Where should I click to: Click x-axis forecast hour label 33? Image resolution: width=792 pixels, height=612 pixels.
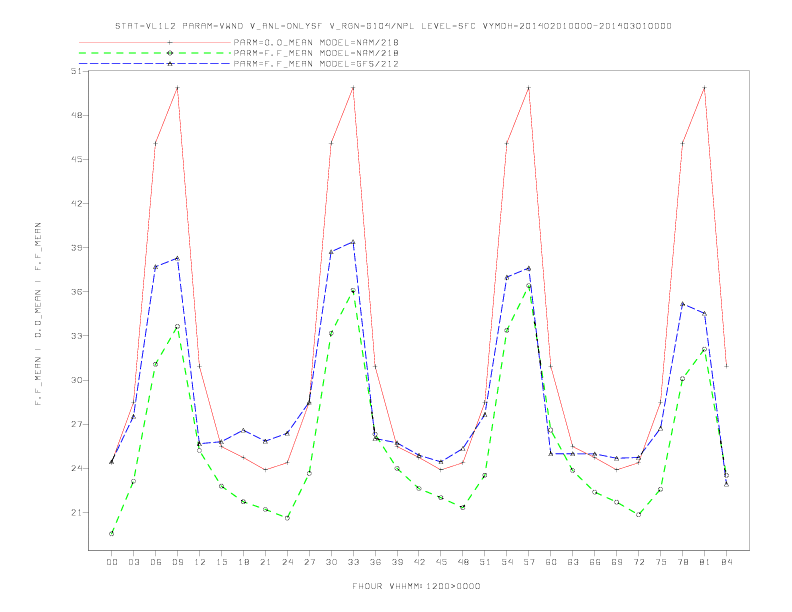(x=353, y=562)
